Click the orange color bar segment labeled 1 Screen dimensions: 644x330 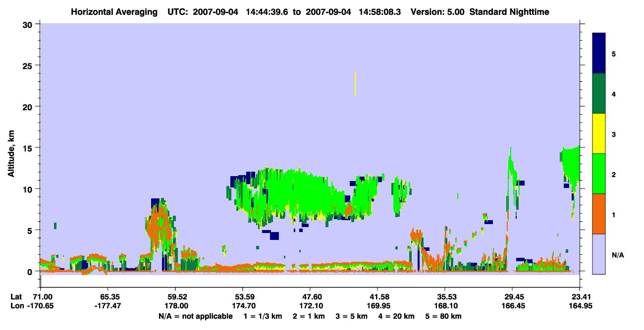coord(599,213)
